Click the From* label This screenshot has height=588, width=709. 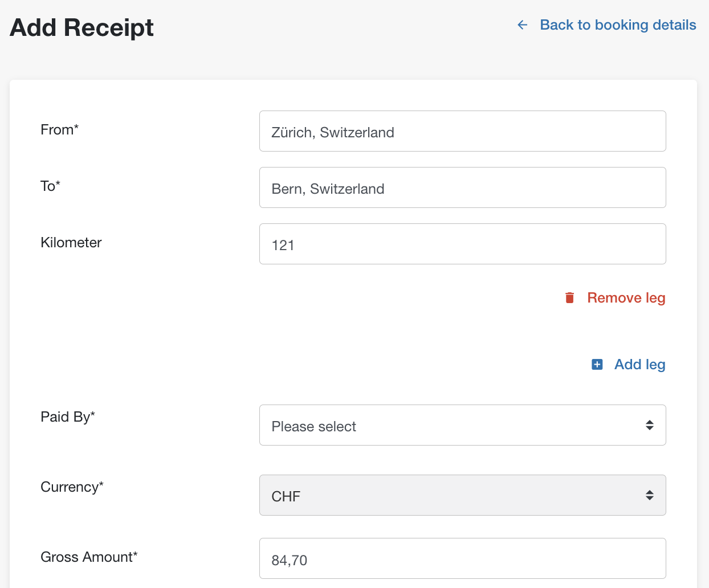[x=59, y=130]
